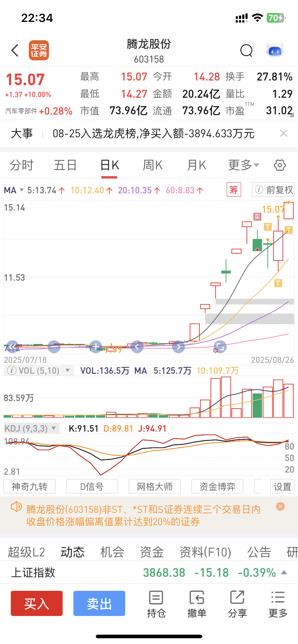Open the 大事 龙虎榜 news item
This screenshot has height=644, width=298.
tap(153, 134)
